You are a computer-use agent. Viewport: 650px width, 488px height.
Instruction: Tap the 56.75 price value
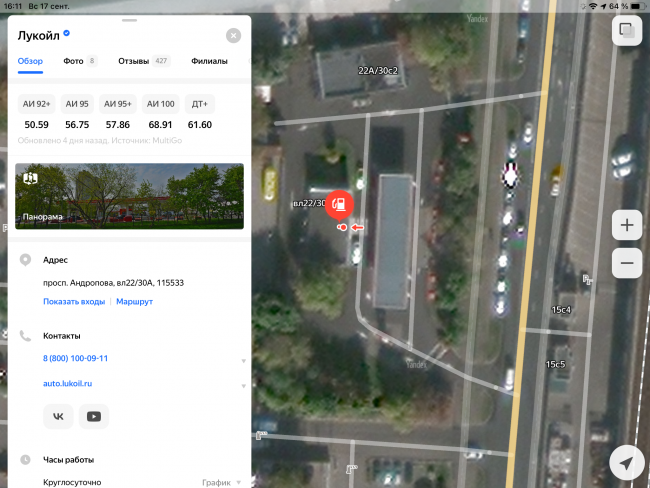pyautogui.click(x=77, y=125)
